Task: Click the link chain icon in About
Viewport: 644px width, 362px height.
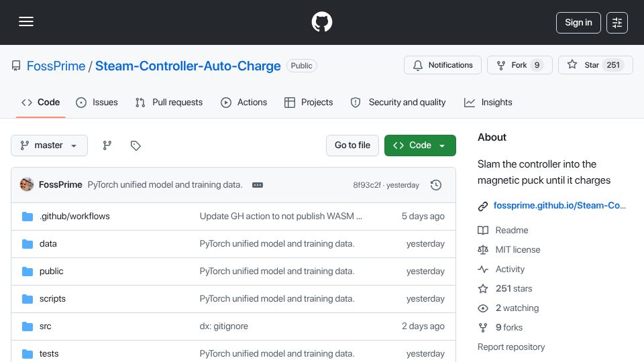Action: (483, 206)
